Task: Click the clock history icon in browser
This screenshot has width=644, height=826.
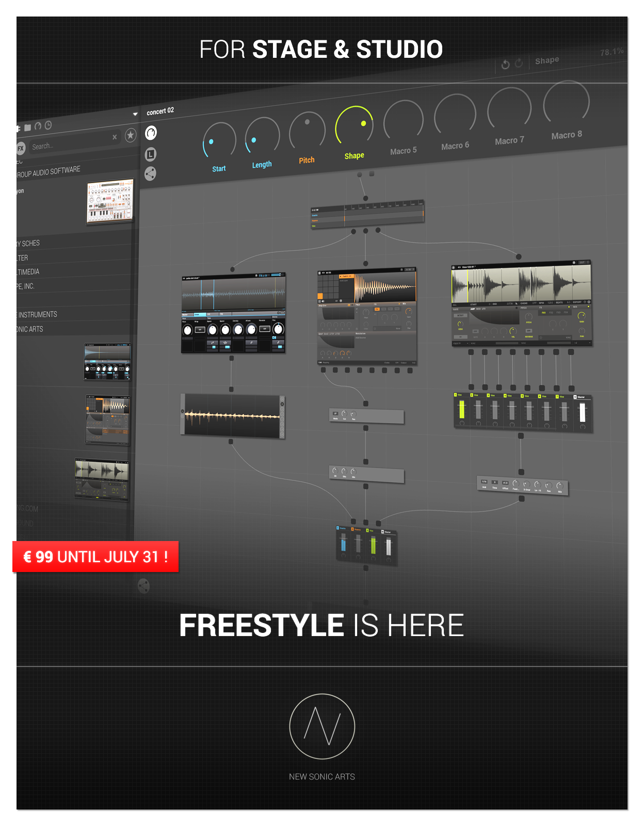Action: coord(49,125)
